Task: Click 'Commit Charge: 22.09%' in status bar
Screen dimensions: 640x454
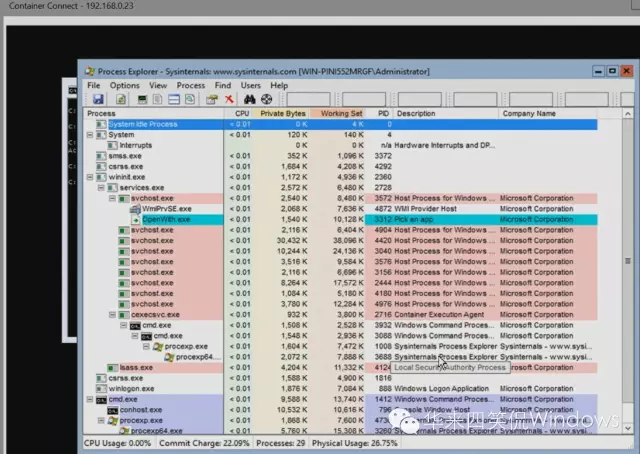Action: click(204, 443)
